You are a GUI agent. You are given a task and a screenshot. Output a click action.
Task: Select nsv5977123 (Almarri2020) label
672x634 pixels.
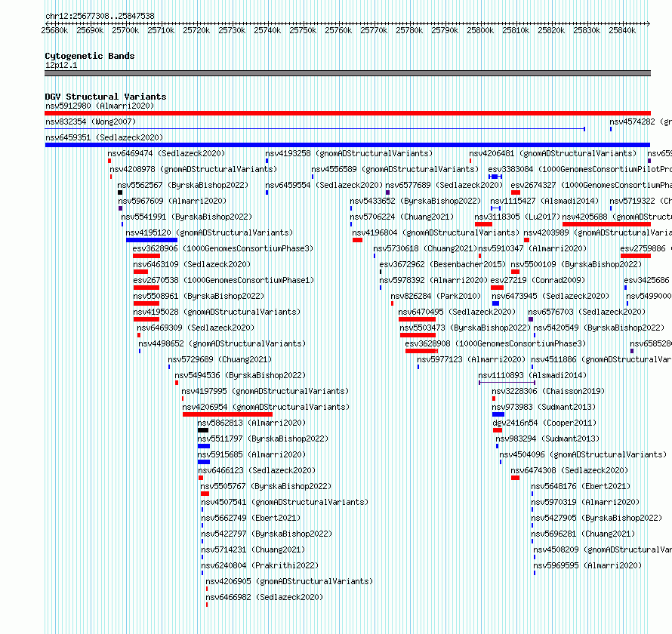point(471,359)
